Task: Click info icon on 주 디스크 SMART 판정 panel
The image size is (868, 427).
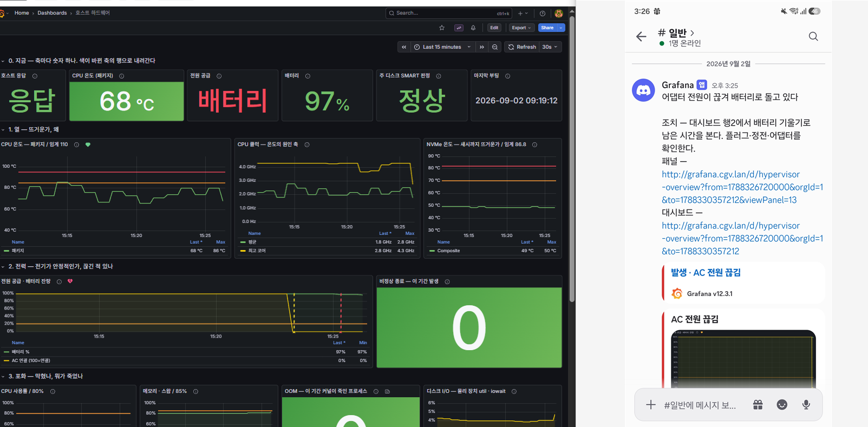Action: [439, 76]
